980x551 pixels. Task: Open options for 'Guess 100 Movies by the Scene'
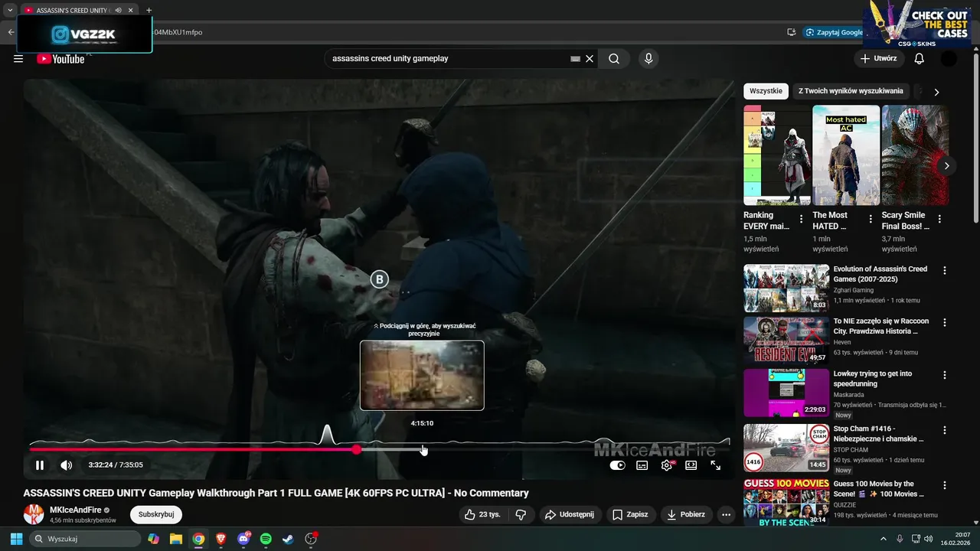[945, 485]
